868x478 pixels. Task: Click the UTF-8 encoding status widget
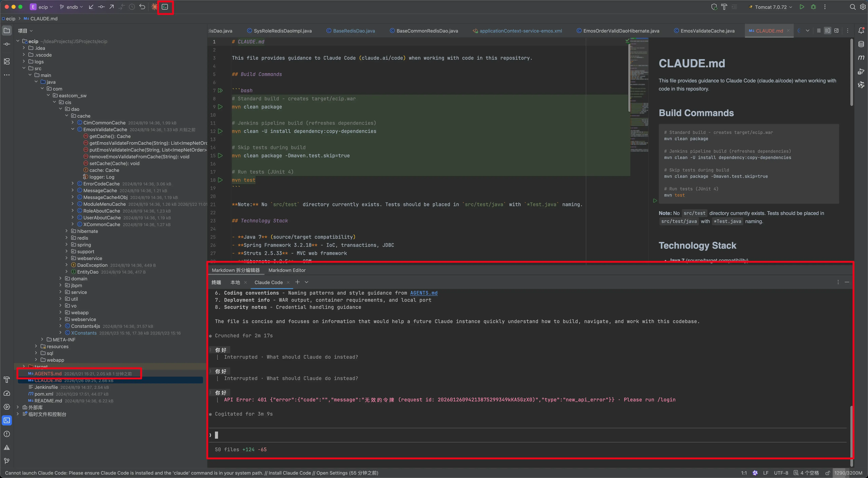pos(781,473)
